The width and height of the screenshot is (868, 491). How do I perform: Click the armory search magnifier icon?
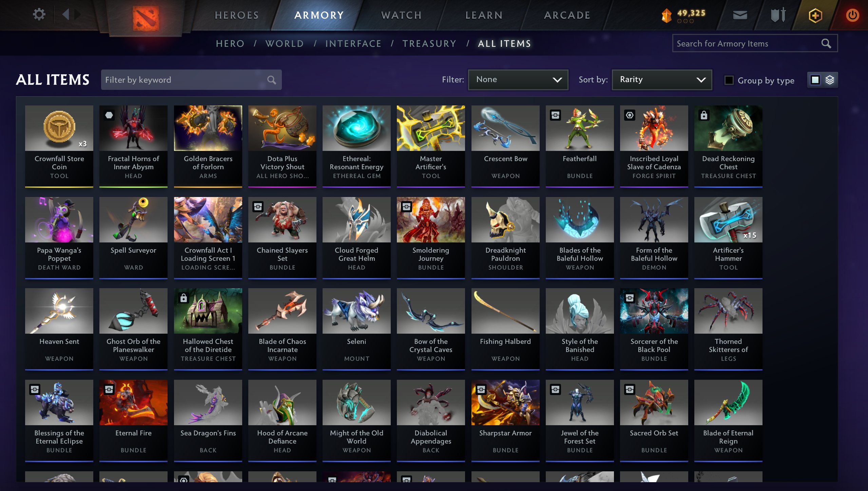click(x=826, y=43)
